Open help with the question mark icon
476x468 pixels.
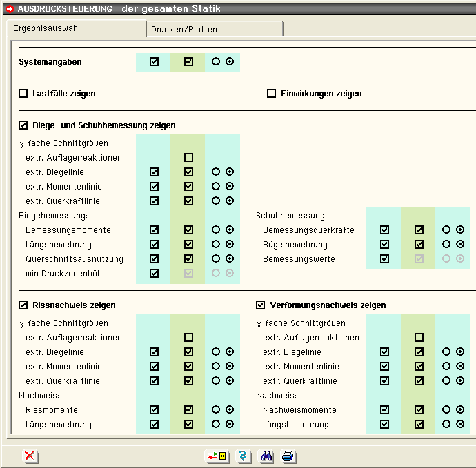[x=242, y=456]
